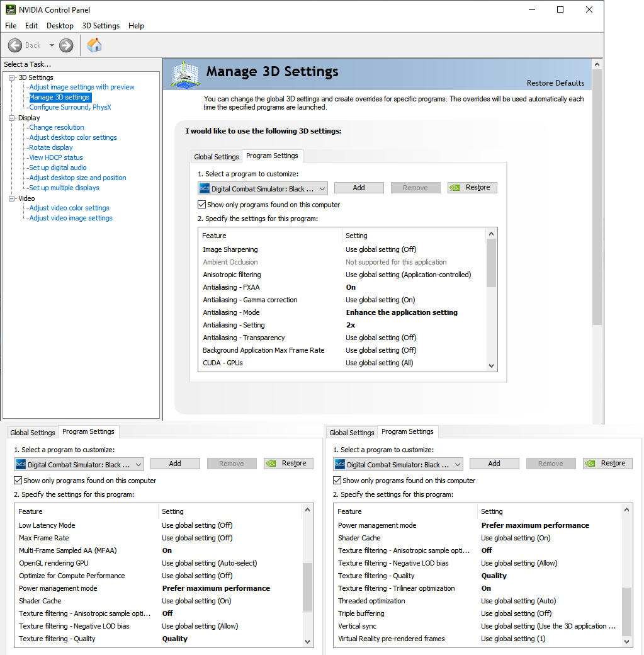Open Adjust video color settings
This screenshot has height=655, width=644.
pos(69,208)
